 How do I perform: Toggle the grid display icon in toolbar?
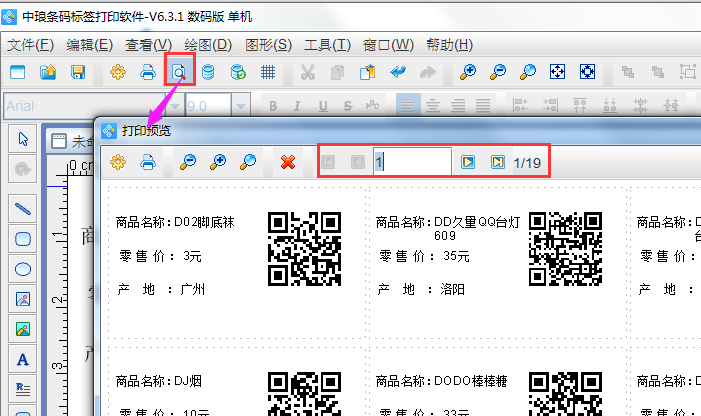click(268, 72)
